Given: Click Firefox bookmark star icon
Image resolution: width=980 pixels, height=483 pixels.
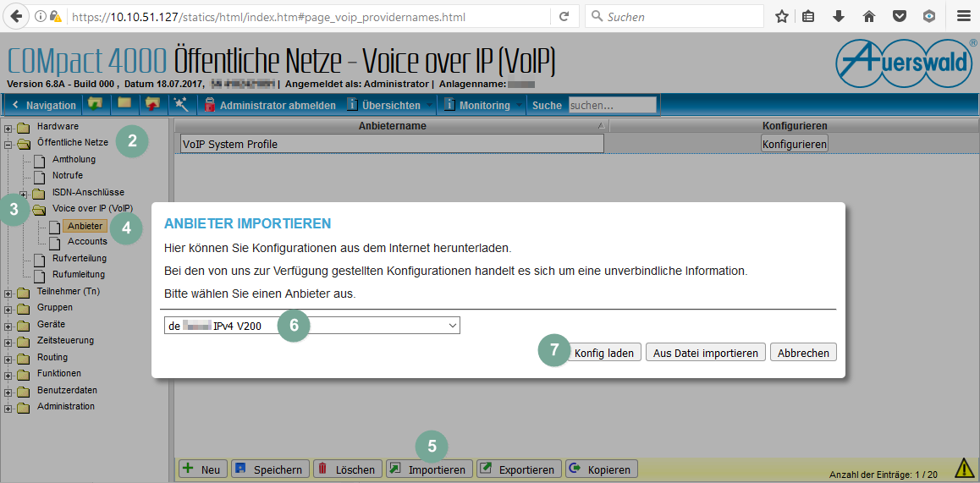Looking at the screenshot, I should point(781,16).
